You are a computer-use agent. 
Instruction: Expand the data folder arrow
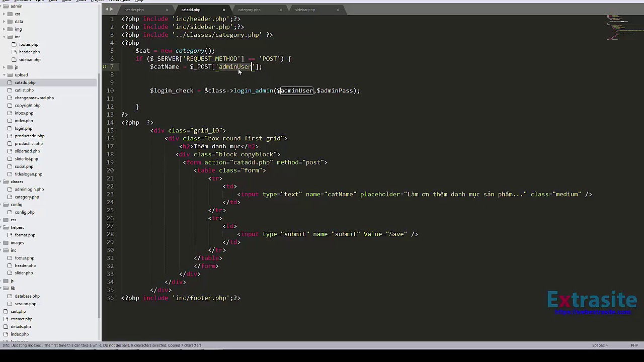[x=4, y=22]
